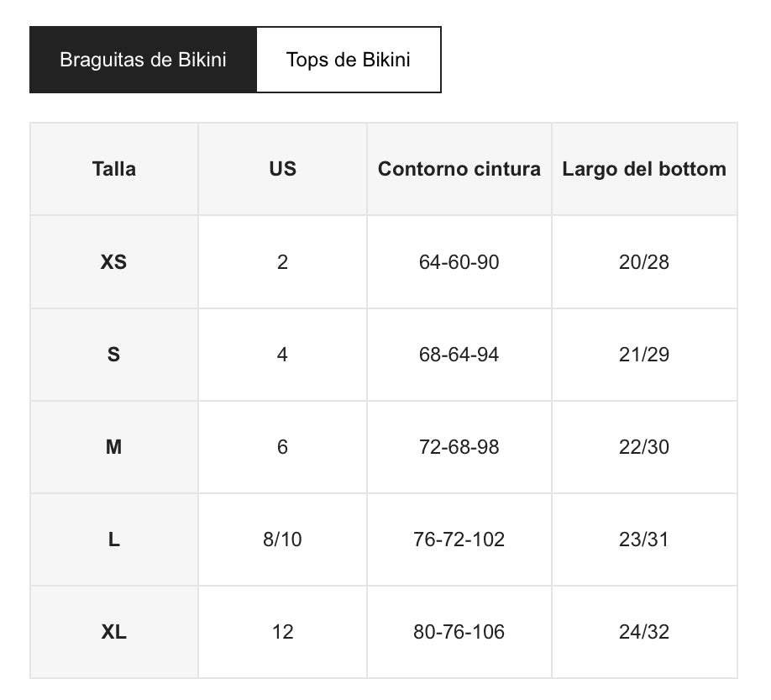Click the L size row label
Screen dimensions: 771x700
(x=114, y=539)
